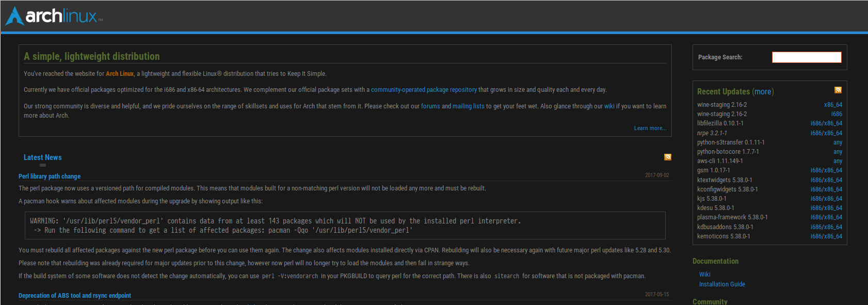Open the Latest News RSS feed icon
This screenshot has height=305, width=868.
[667, 157]
